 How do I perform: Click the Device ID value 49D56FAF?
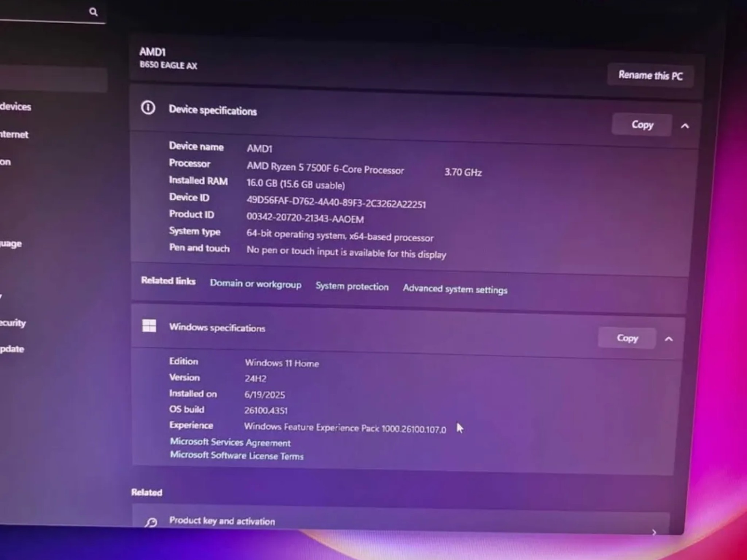click(336, 202)
